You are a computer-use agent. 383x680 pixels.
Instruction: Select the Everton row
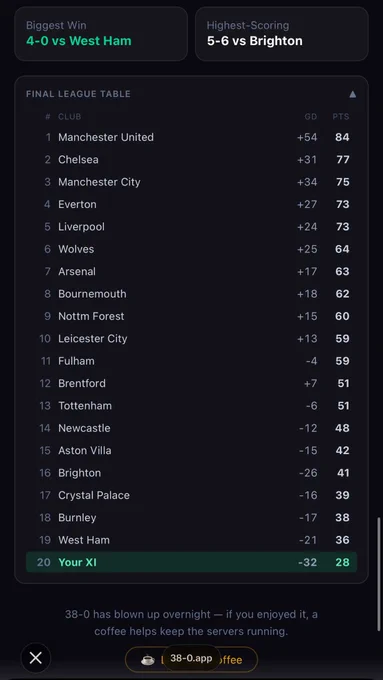coord(191,204)
